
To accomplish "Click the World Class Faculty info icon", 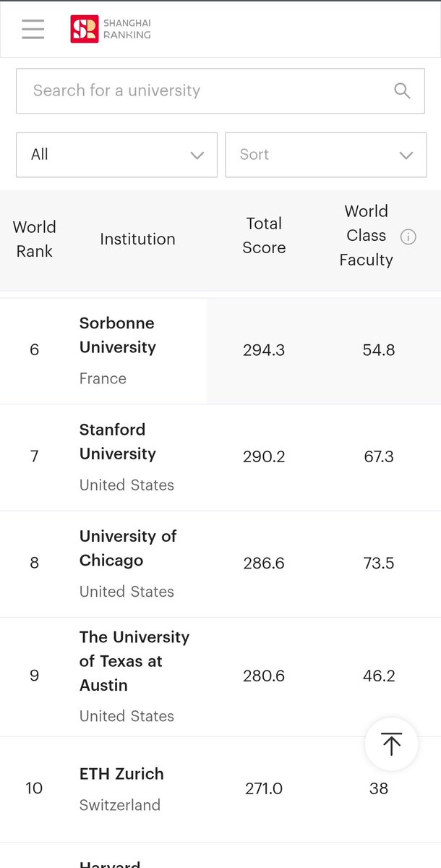I will (x=408, y=237).
